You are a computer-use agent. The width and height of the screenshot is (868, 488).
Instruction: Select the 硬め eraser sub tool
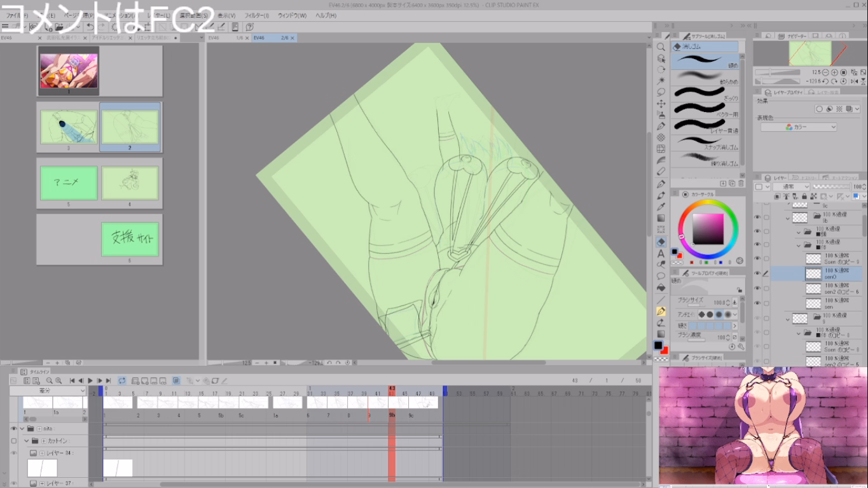coord(706,61)
